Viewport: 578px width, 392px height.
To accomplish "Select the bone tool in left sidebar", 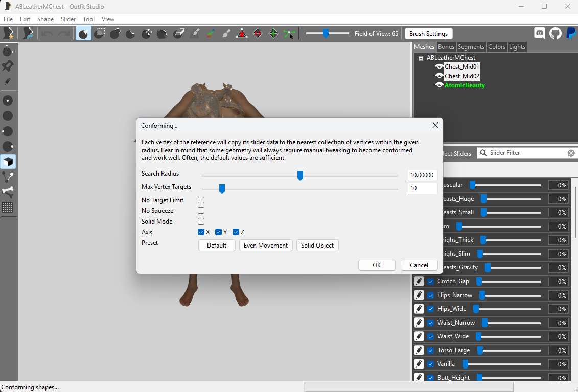I will [8, 192].
